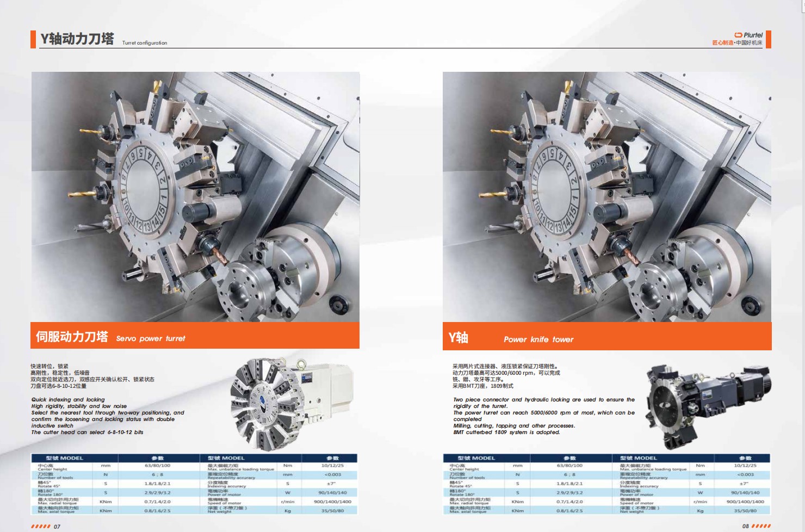Open the large photo above Power knife tower banner
805x532 pixels.
coord(606,196)
